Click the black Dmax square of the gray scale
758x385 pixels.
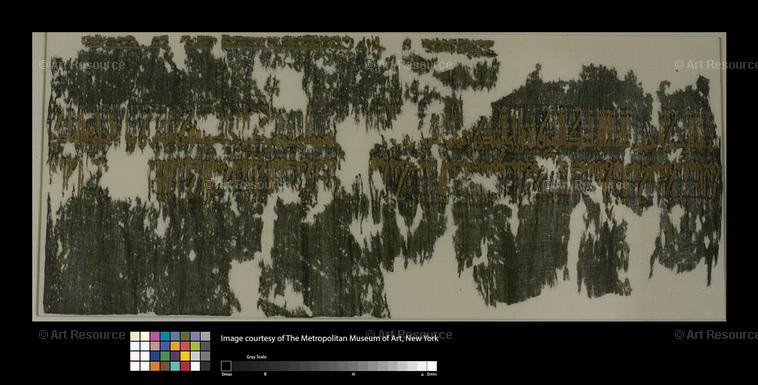[x=226, y=366]
